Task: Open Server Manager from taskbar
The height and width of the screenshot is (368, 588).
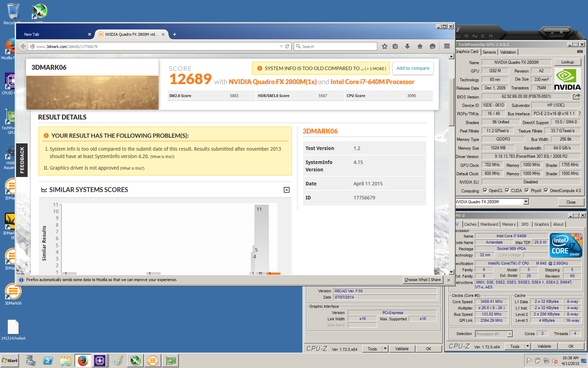Action: click(x=30, y=360)
